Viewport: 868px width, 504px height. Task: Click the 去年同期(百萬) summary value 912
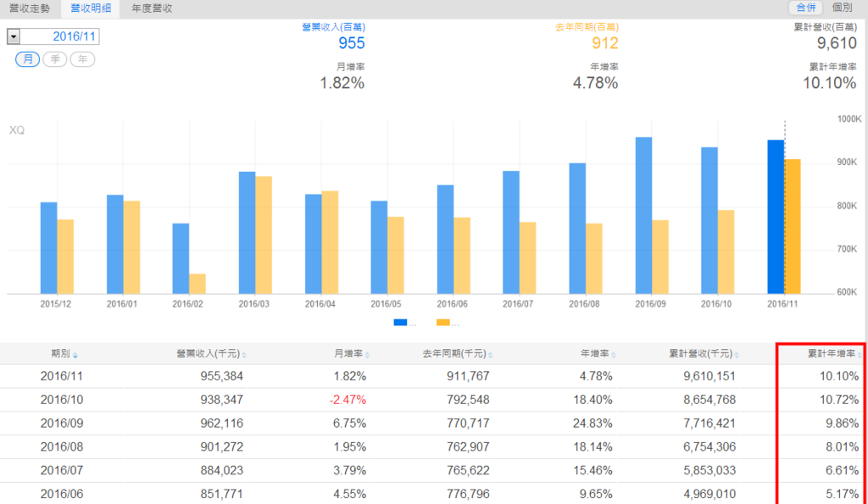click(604, 43)
